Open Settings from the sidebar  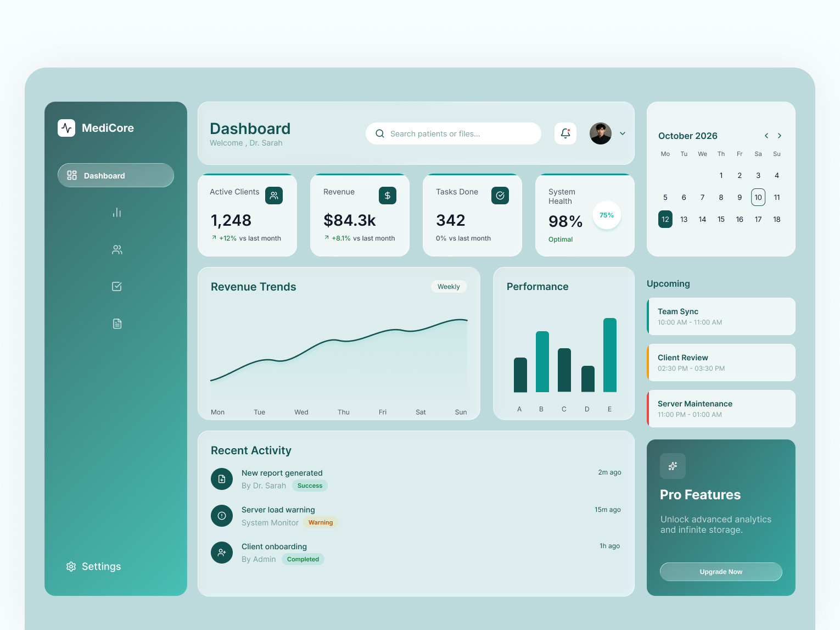pyautogui.click(x=93, y=566)
